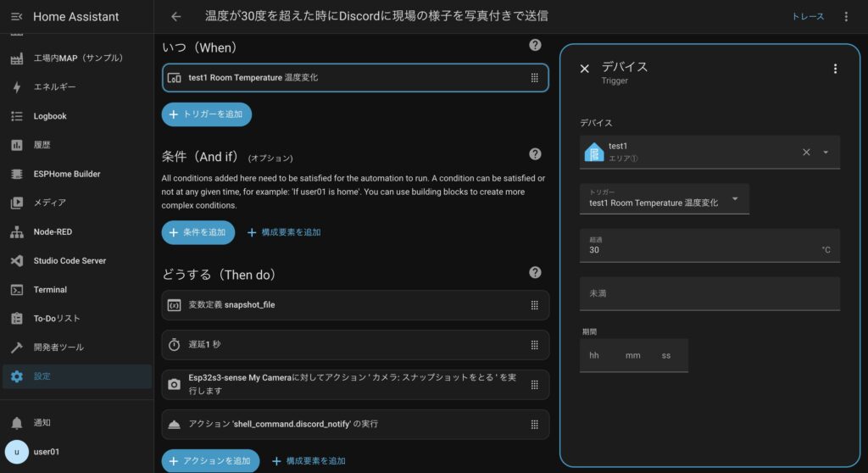The width and height of the screenshot is (868, 473).
Task: Go back with the arrow icon
Action: pos(176,17)
